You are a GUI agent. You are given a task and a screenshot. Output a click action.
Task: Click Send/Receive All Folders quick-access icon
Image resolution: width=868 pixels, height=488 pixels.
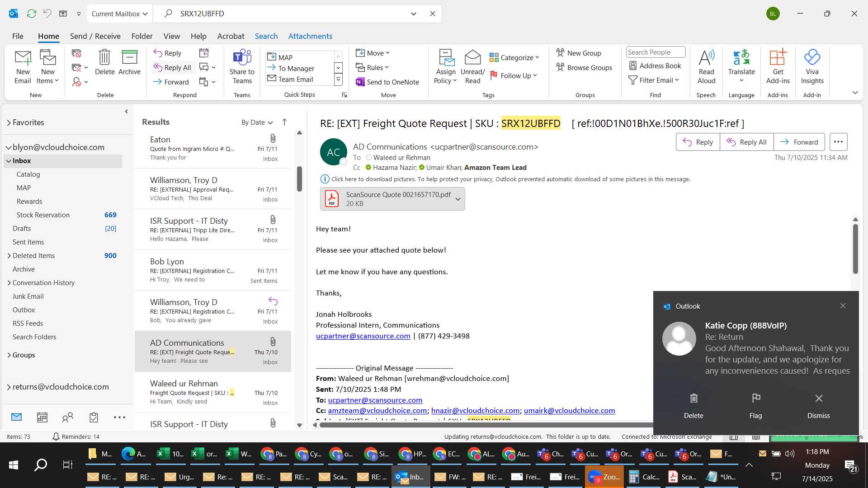pos(31,14)
